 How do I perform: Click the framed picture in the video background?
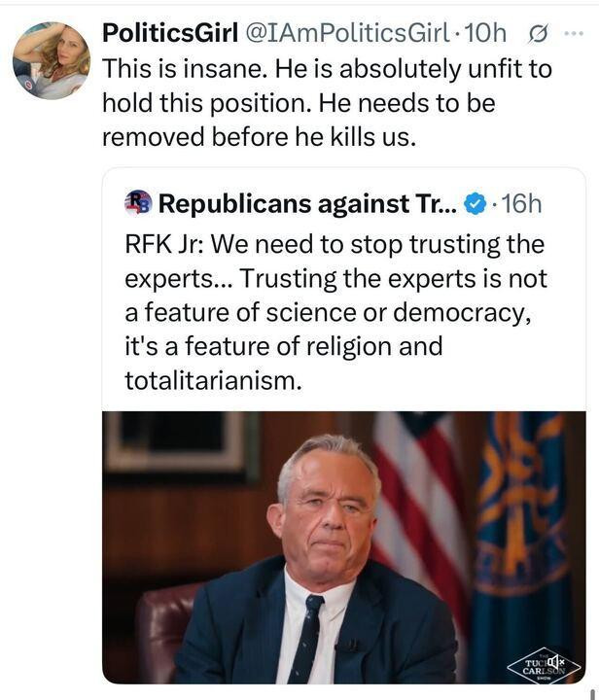(x=181, y=442)
